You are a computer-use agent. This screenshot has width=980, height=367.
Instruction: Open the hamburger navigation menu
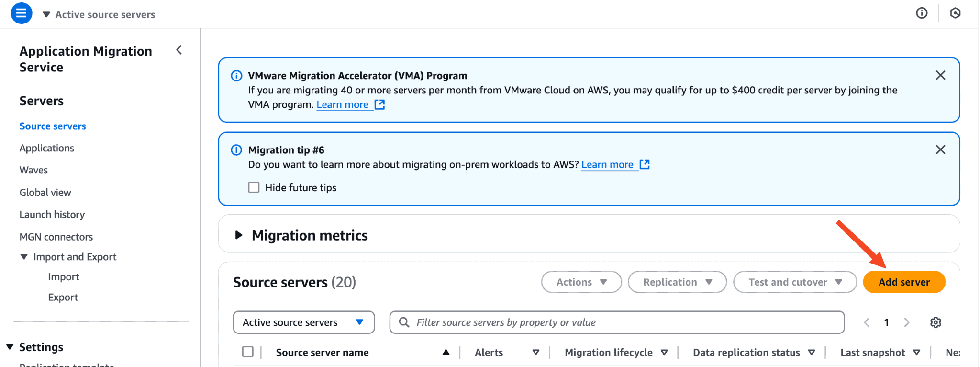pyautogui.click(x=22, y=13)
